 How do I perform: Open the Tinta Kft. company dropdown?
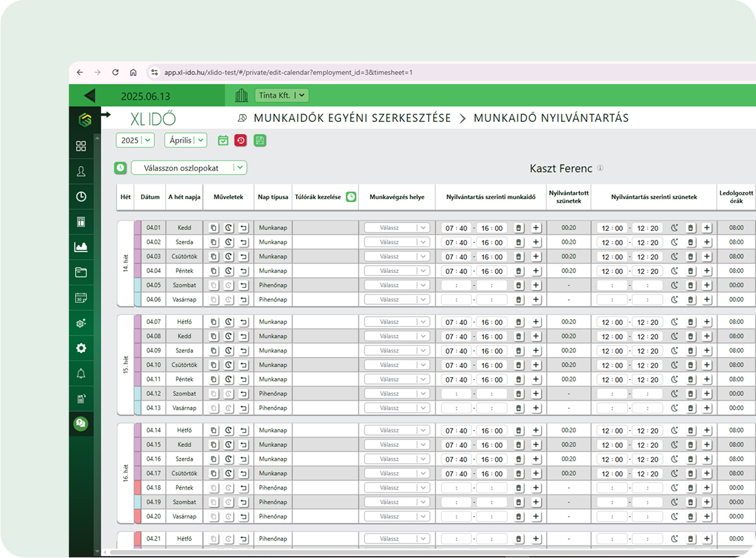click(x=282, y=95)
